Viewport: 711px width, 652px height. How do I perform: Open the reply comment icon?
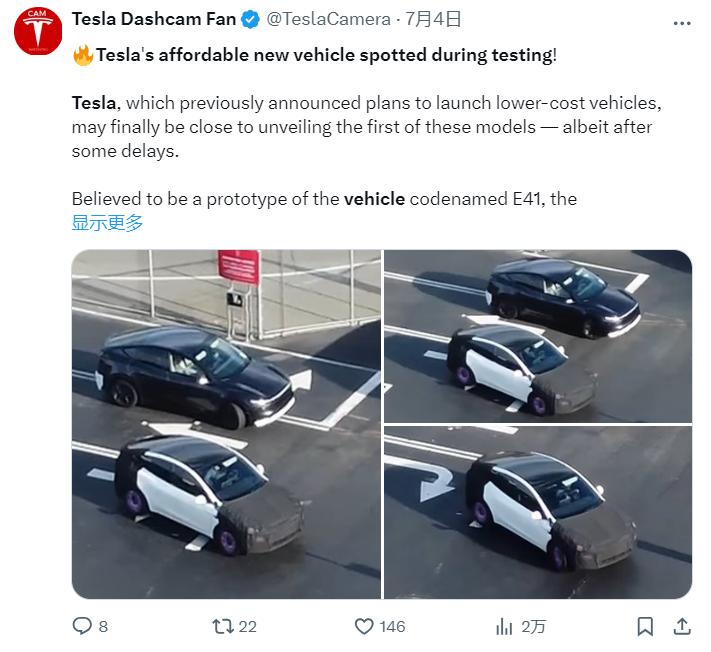(x=82, y=626)
